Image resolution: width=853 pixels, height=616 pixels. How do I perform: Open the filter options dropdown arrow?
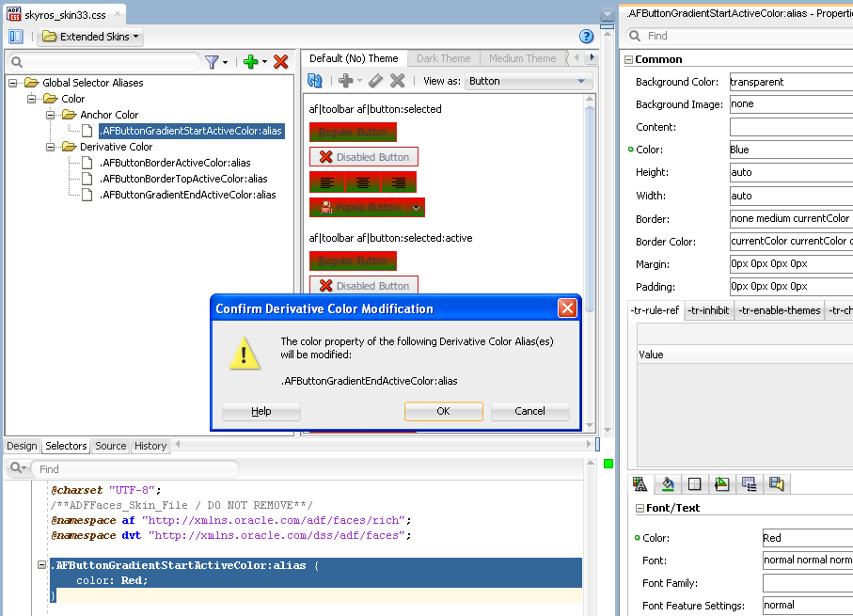(225, 62)
